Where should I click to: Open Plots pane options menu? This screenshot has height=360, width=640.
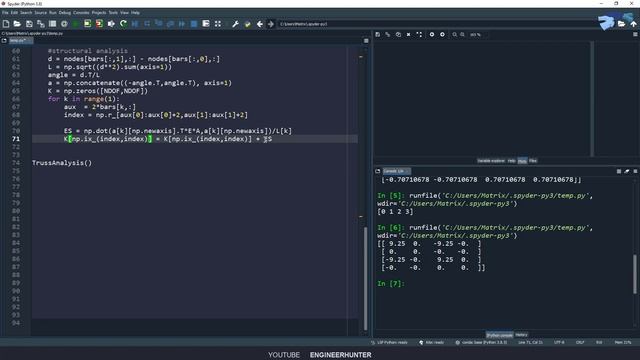click(635, 35)
